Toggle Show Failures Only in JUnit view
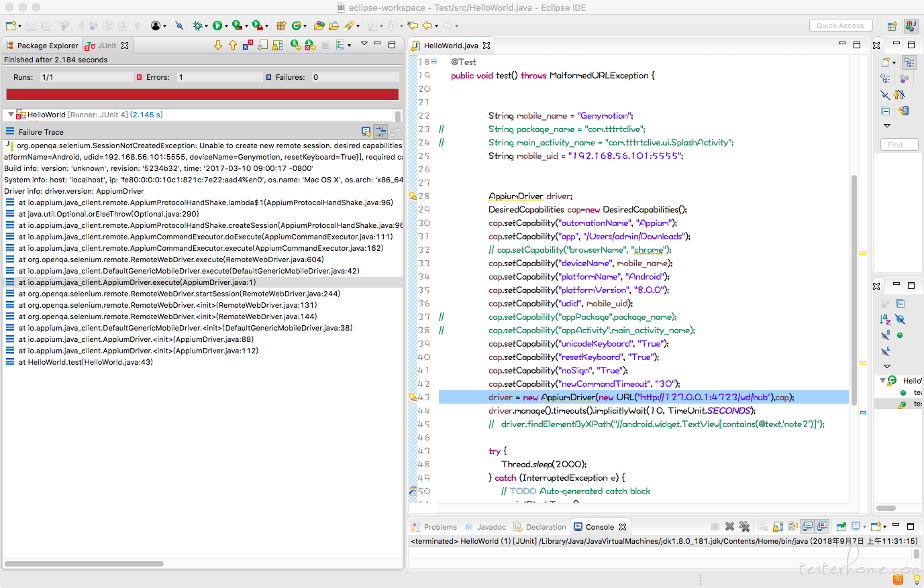The width and height of the screenshot is (924, 588). click(x=248, y=45)
